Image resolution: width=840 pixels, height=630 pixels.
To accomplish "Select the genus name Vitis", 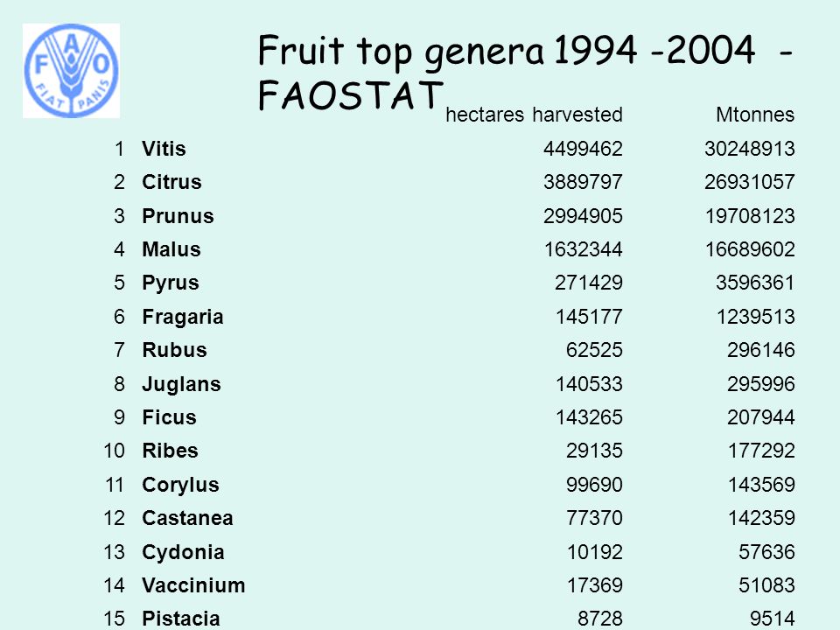I will point(164,149).
